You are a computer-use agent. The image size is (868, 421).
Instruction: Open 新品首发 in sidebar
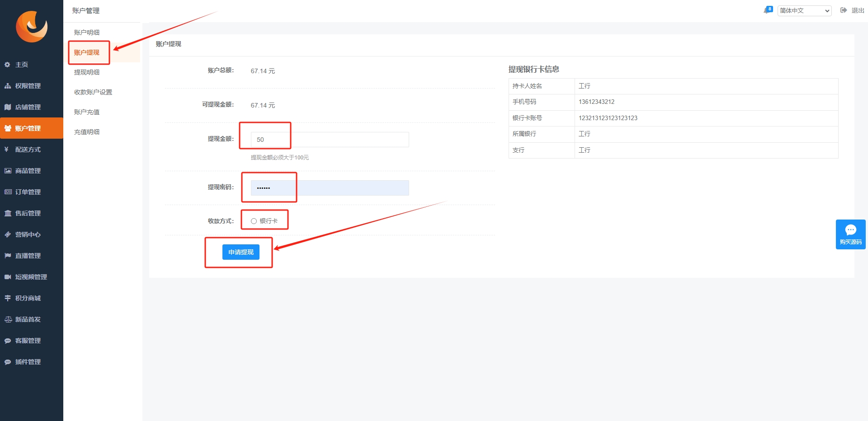[28, 319]
